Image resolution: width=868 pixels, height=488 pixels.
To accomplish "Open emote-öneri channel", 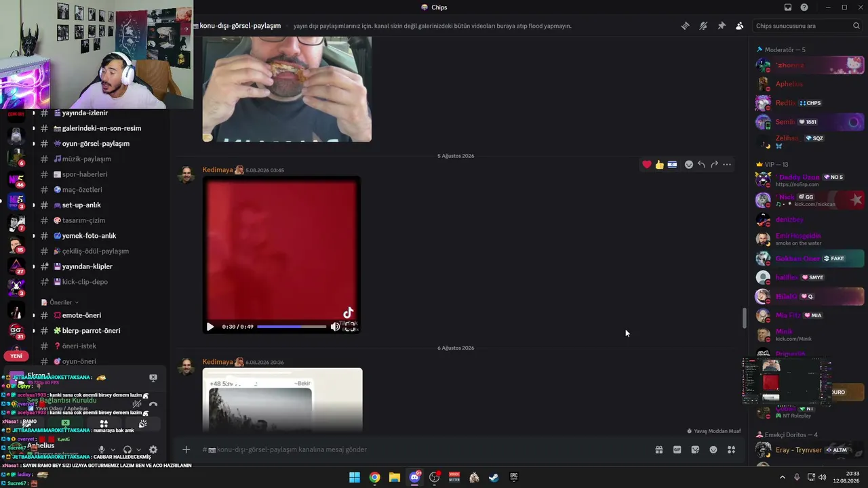I will point(81,315).
